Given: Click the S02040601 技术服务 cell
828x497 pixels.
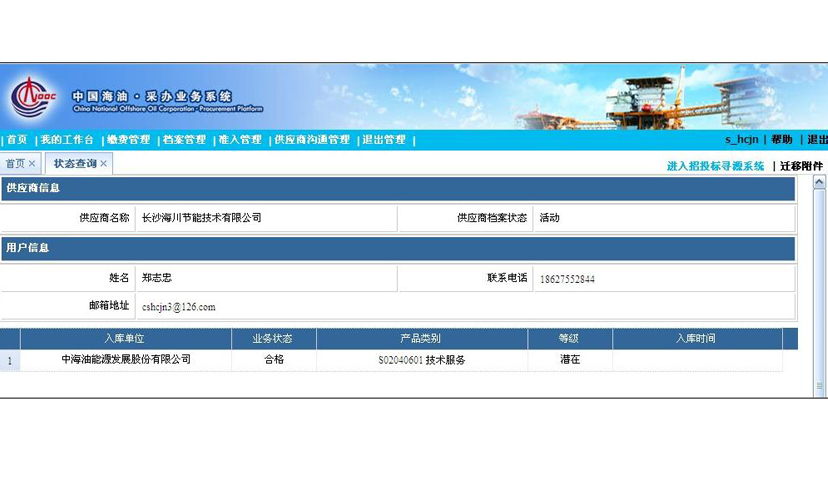Looking at the screenshot, I should coord(422,360).
